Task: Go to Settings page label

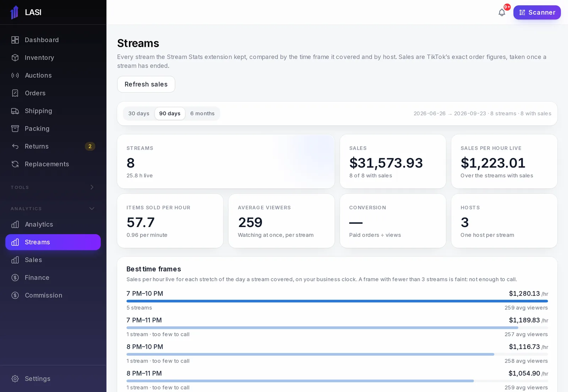Action: [38, 379]
